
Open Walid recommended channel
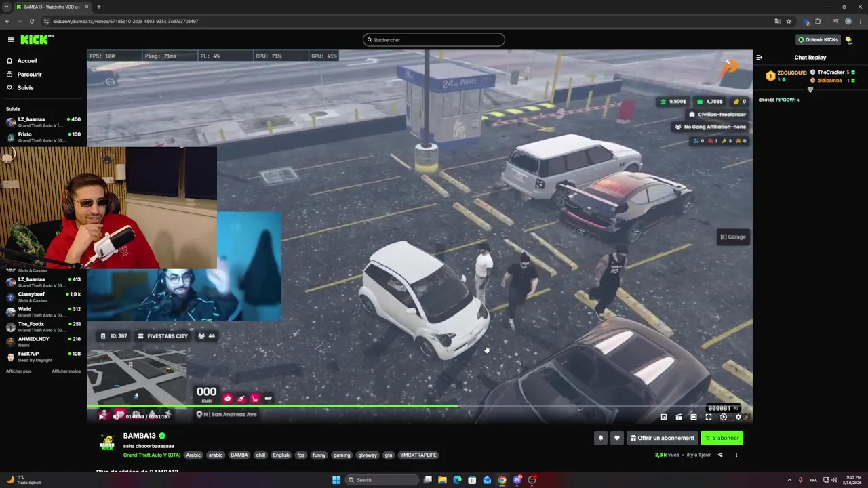pyautogui.click(x=43, y=312)
